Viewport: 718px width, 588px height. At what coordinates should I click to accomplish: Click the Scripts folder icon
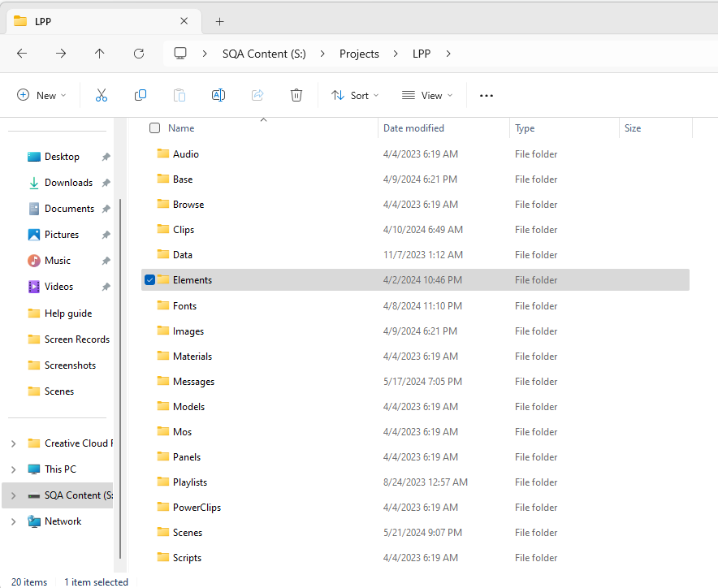click(x=163, y=557)
